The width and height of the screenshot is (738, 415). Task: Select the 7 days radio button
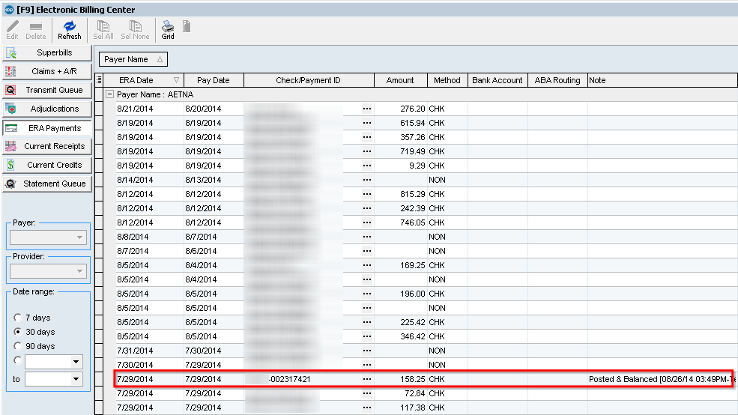18,318
